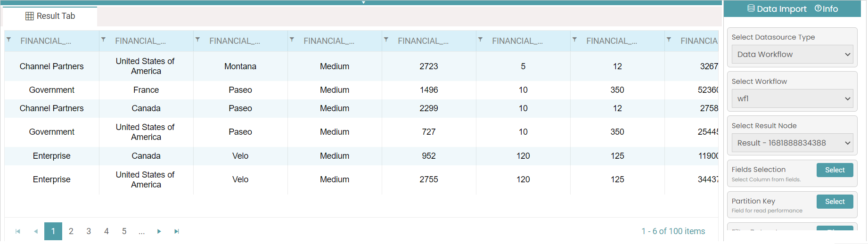Screen dimensions: 868x244
Task: Click the ellipsis for more pages
Action: [x=141, y=231]
